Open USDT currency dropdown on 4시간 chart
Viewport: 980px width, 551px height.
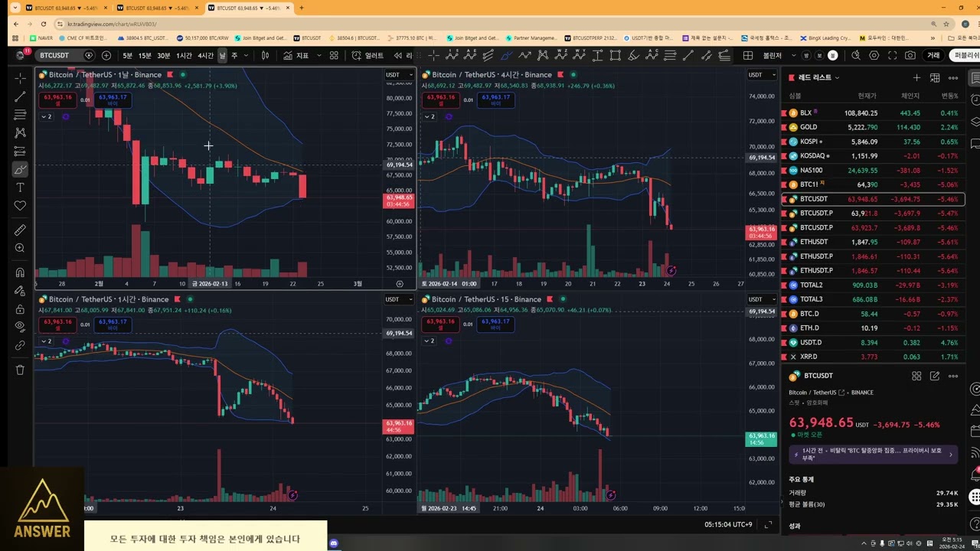(760, 74)
